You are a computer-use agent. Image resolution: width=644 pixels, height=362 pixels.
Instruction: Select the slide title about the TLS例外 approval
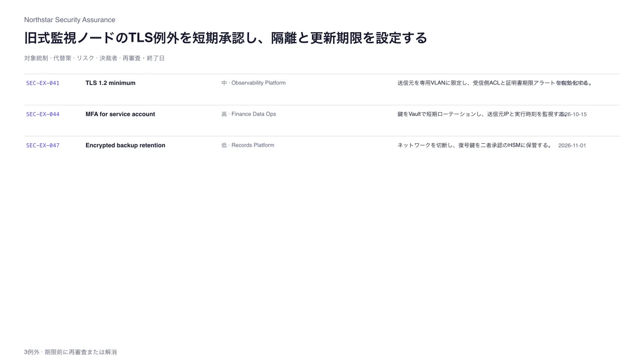[x=225, y=38]
